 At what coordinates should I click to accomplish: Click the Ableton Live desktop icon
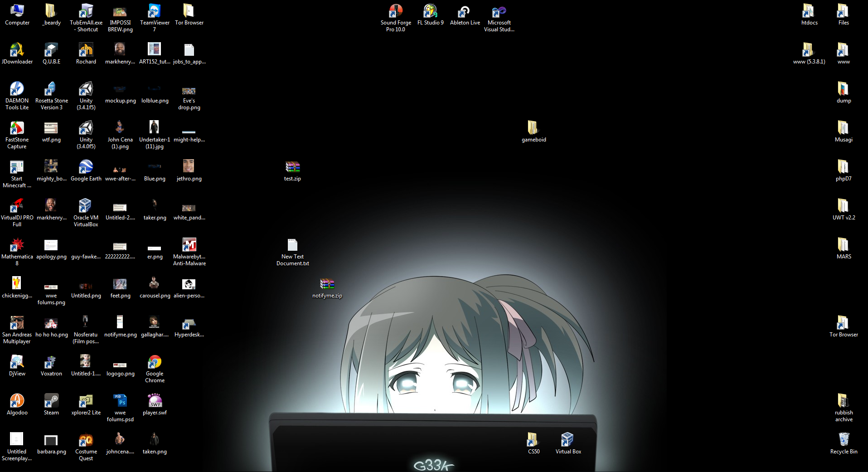pyautogui.click(x=465, y=11)
